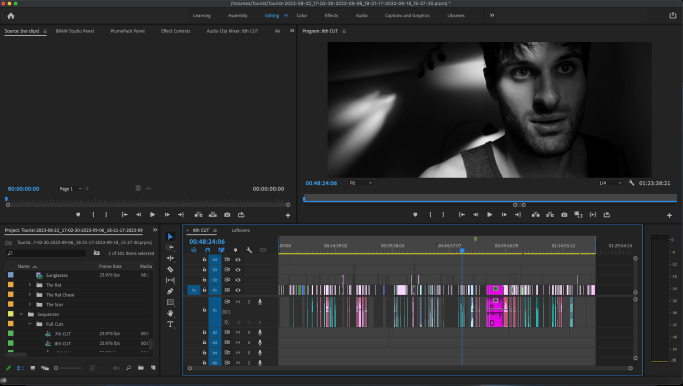Switch to Audio workspace

coord(362,16)
